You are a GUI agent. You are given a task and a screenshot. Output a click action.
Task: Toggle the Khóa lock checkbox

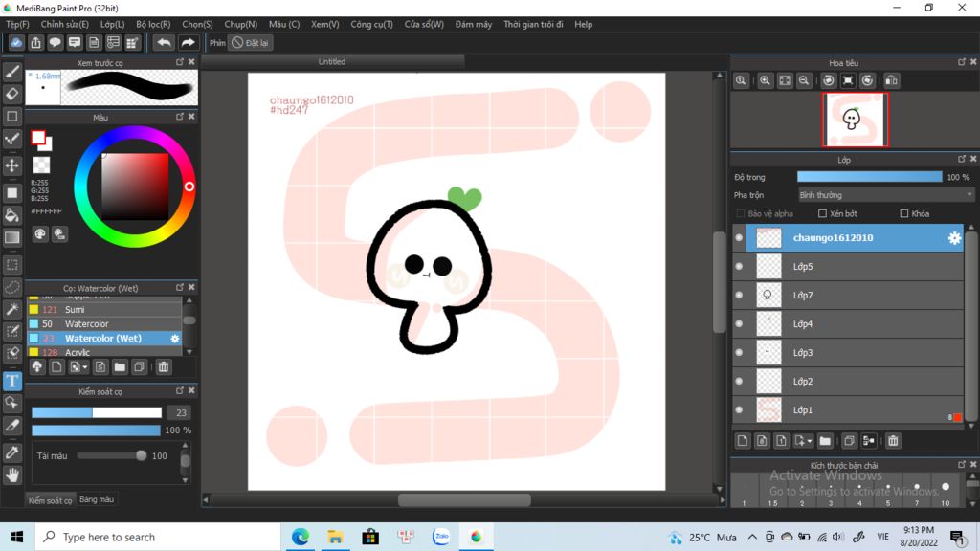pos(903,213)
